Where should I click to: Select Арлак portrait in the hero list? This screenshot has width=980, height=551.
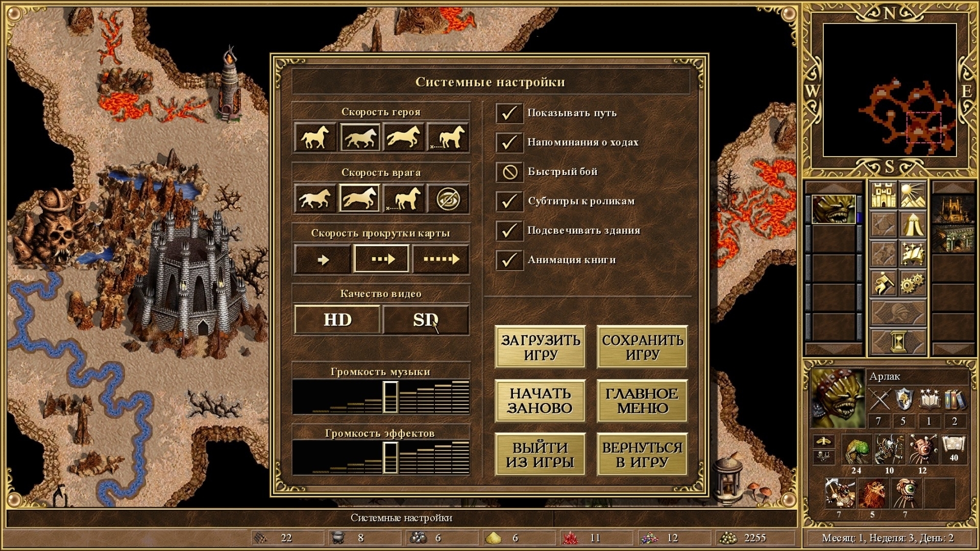pyautogui.click(x=834, y=209)
